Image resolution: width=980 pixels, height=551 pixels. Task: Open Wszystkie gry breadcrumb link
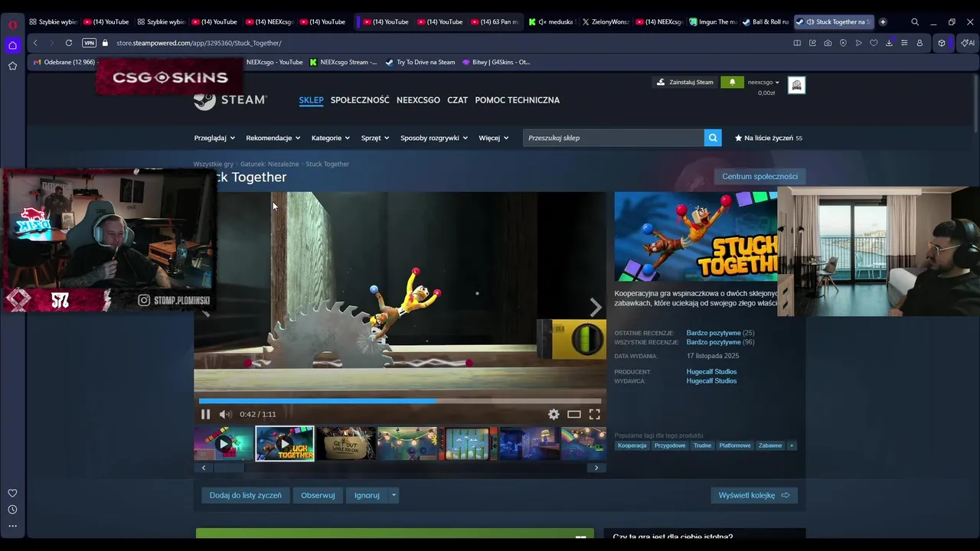213,164
